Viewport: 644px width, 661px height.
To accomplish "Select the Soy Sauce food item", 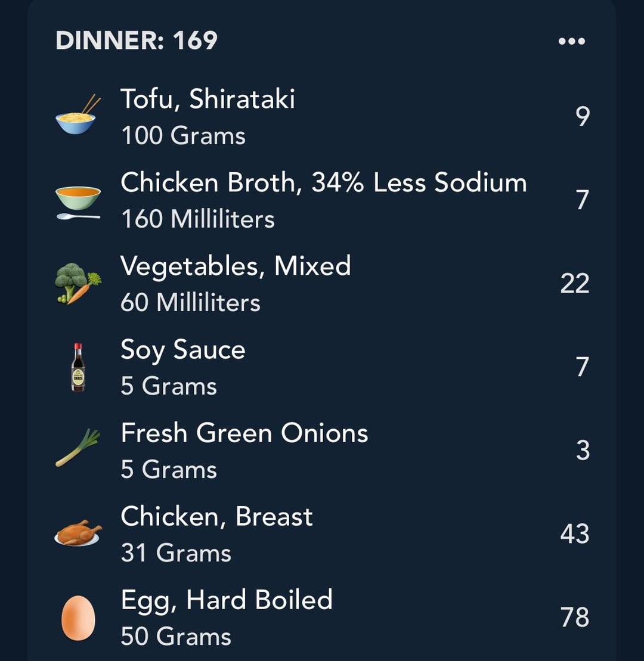I will click(322, 367).
